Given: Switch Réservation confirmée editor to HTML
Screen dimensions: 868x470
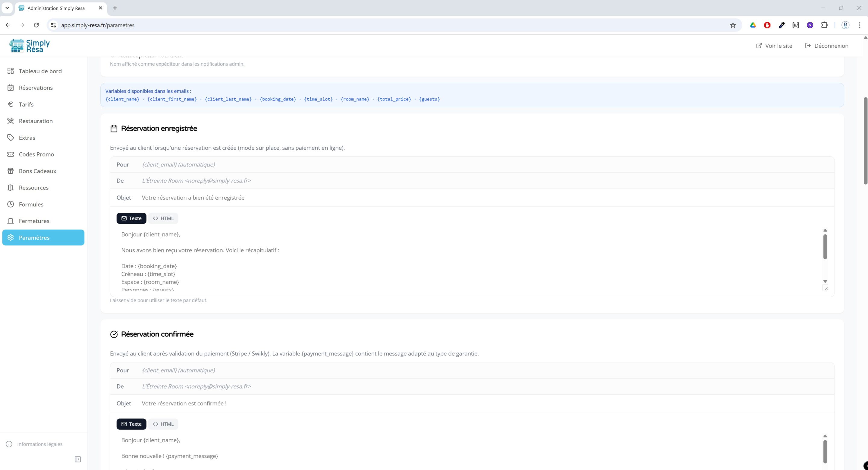Looking at the screenshot, I should pos(163,424).
